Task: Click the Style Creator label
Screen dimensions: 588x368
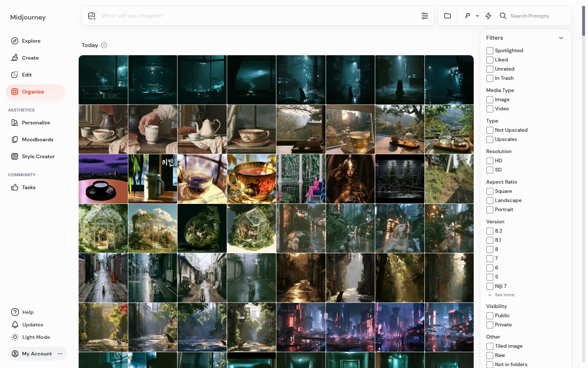Action: click(x=38, y=156)
